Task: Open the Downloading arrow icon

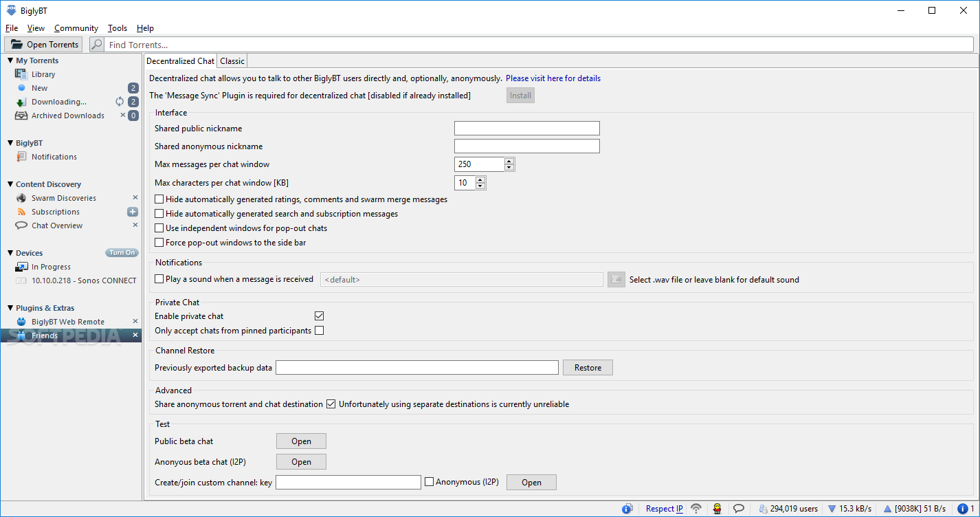Action: pos(21,102)
